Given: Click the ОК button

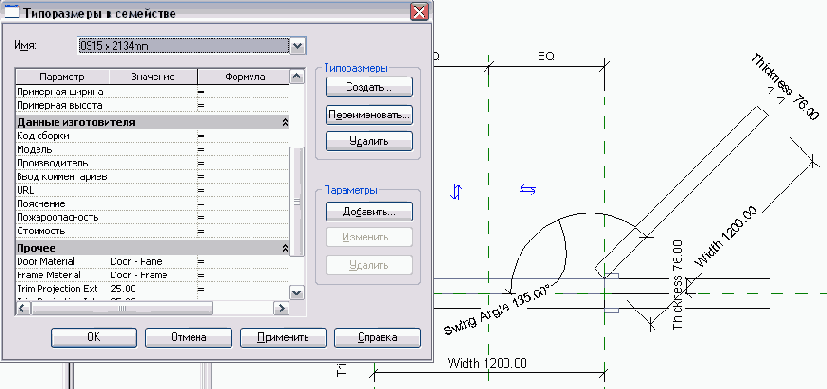Looking at the screenshot, I should (94, 338).
